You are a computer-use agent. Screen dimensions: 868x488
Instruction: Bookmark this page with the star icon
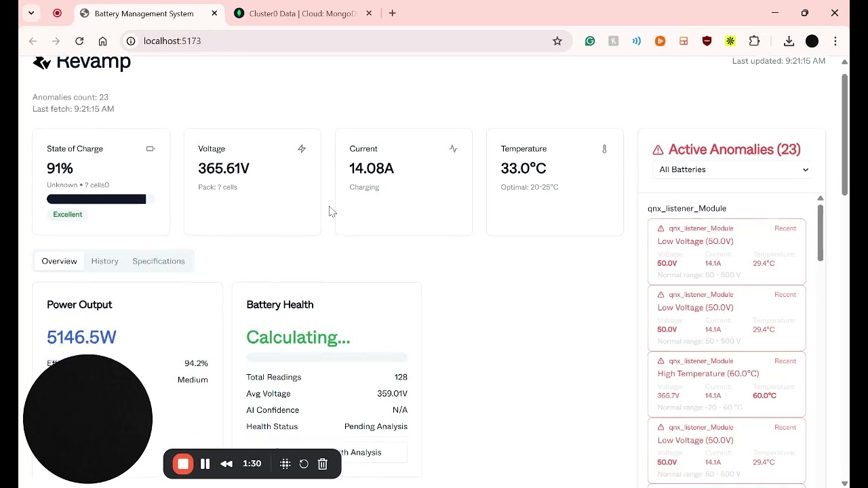coord(557,41)
